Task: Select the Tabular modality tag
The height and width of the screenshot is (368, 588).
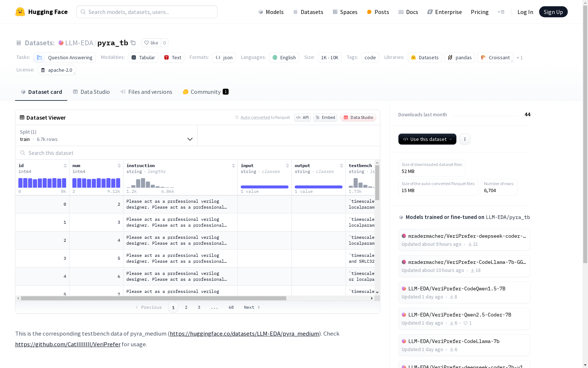Action: (143, 57)
